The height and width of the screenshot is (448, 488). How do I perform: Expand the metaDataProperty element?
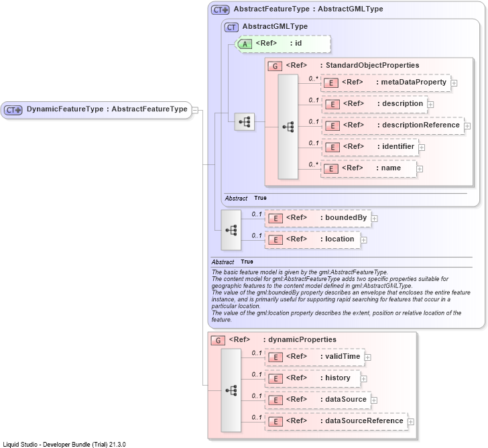click(454, 83)
